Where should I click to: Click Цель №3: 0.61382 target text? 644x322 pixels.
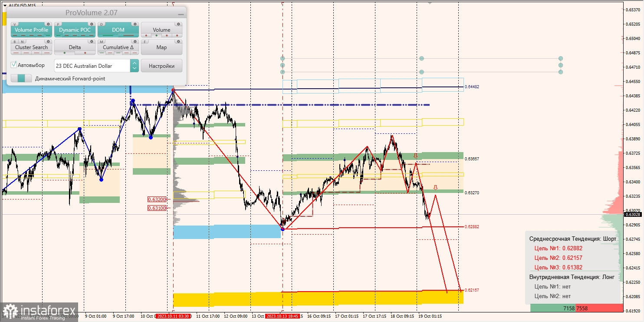click(558, 268)
